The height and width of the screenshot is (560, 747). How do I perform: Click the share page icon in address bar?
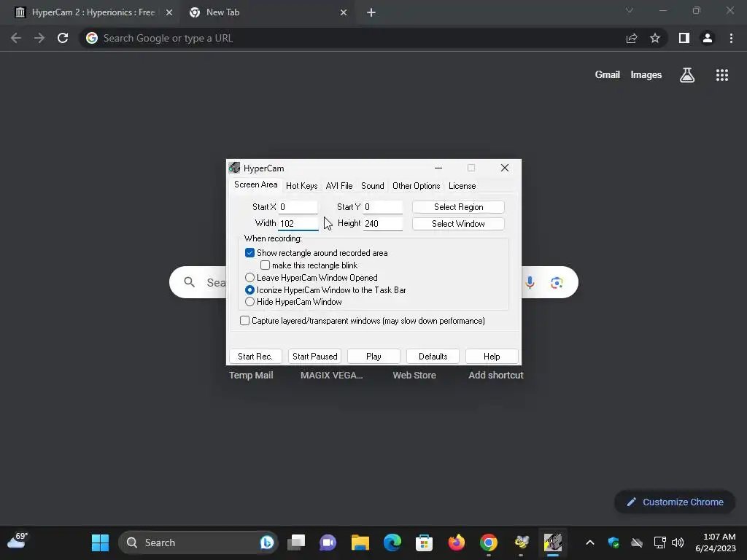click(x=632, y=38)
